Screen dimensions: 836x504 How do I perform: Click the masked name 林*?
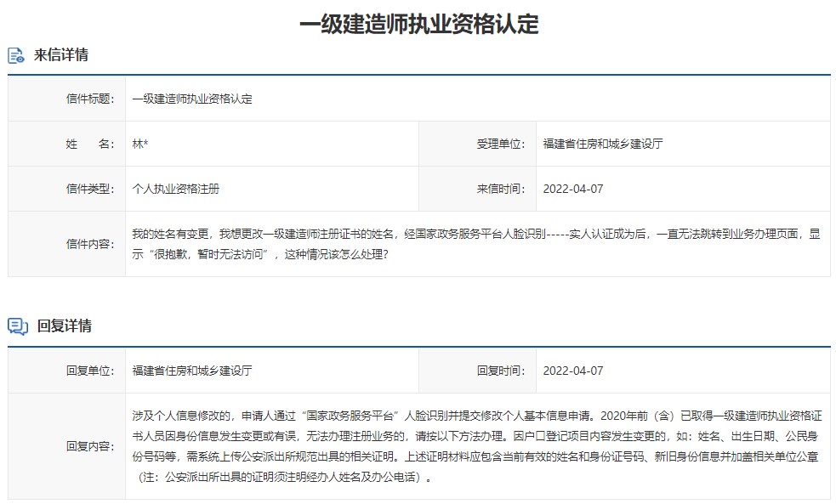coord(139,143)
